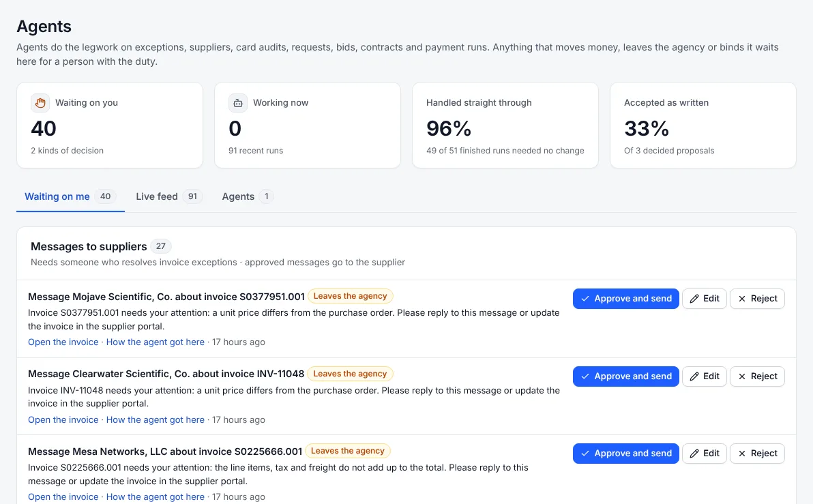Viewport: 813px width, 504px height.
Task: Click the pencil icon for the Mojave Scientific message
Action: (x=694, y=299)
